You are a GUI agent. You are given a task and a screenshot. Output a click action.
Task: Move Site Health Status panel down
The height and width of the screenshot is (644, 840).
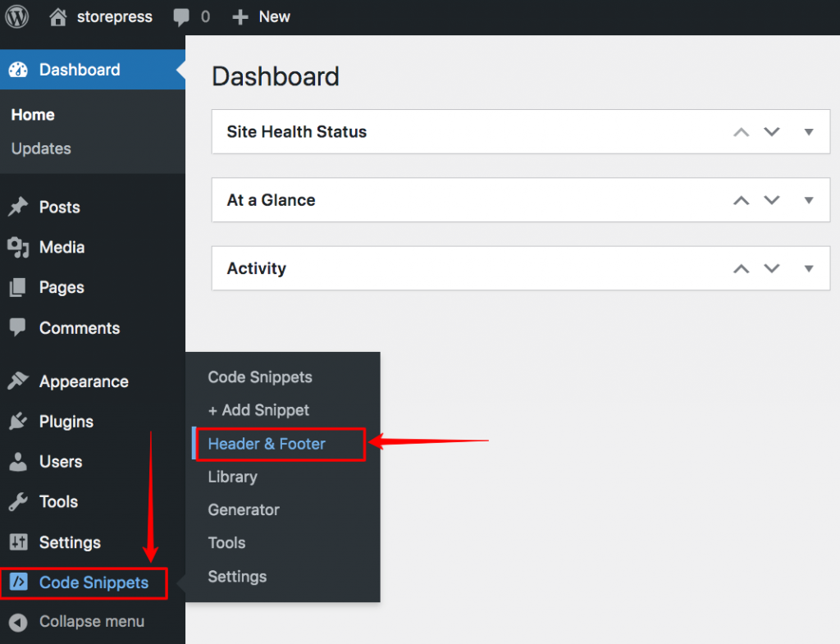tap(772, 132)
